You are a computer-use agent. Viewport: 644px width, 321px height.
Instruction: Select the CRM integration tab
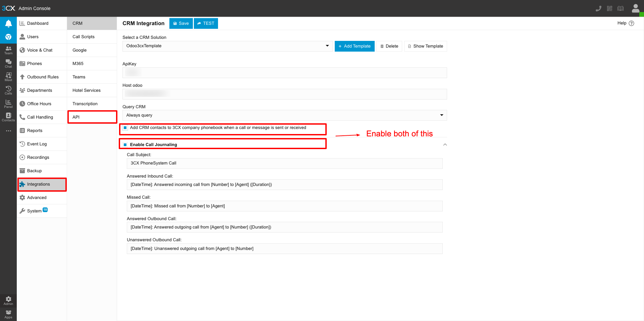(92, 23)
